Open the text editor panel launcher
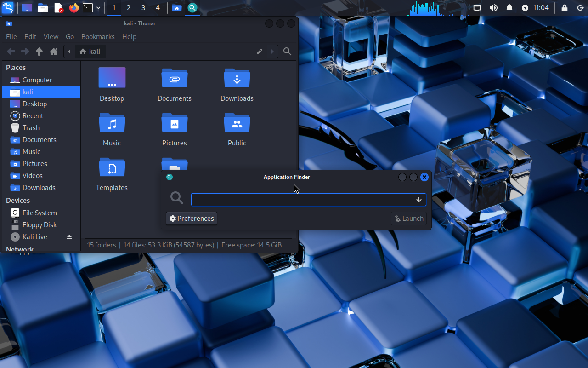Viewport: 588px width, 368px height. tap(58, 8)
